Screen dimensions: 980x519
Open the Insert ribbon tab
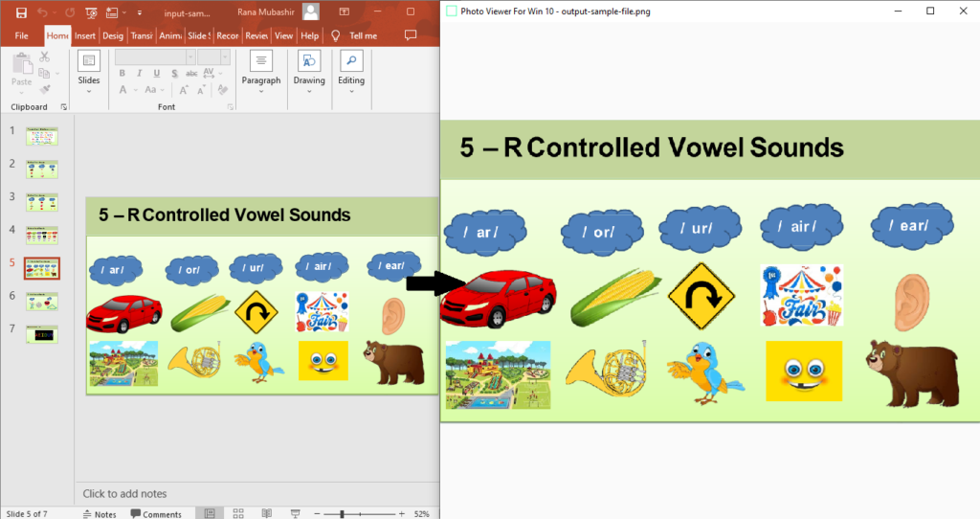click(85, 35)
